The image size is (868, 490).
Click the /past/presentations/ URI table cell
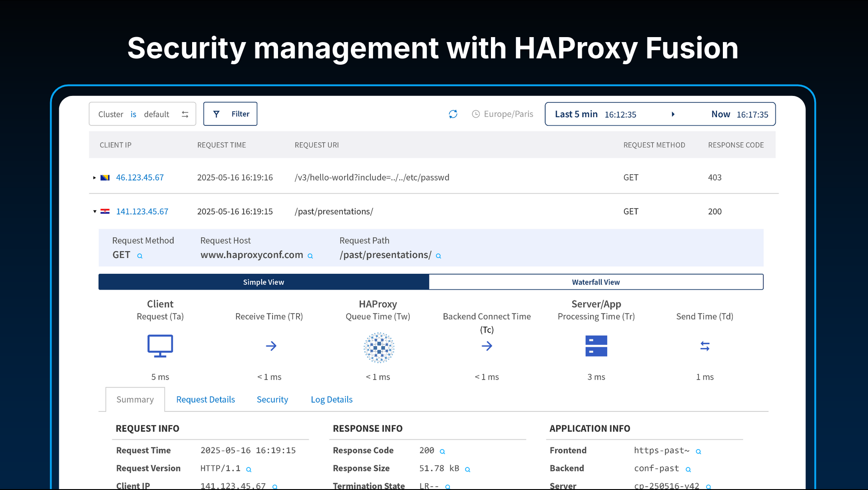(334, 211)
